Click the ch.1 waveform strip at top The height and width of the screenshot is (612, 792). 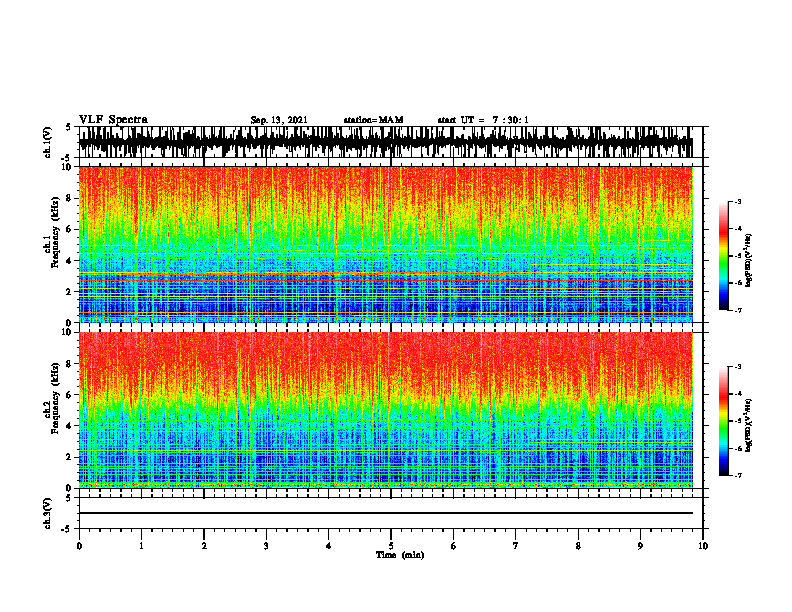click(x=385, y=142)
